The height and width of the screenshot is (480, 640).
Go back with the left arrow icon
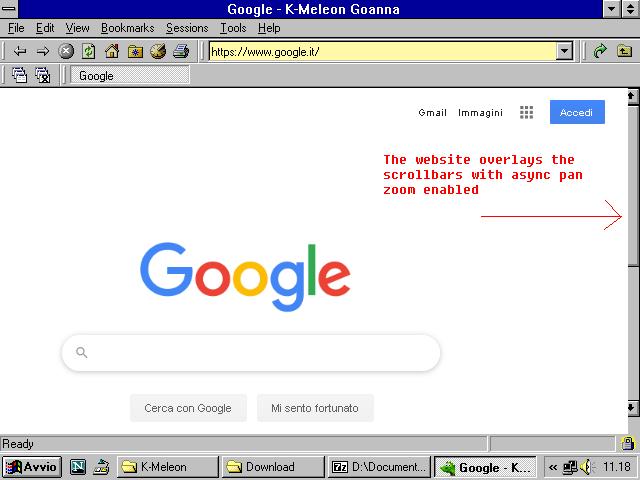20,51
